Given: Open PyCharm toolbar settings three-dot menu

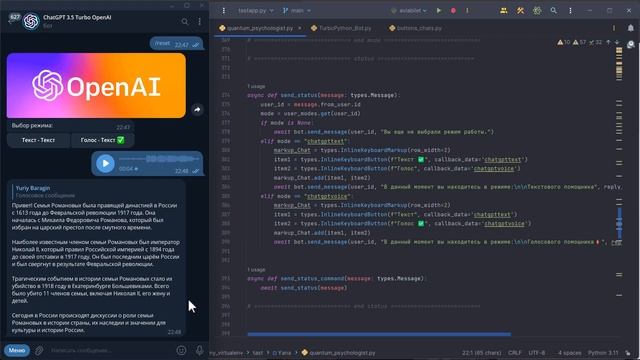Looking at the screenshot, I should coord(570,11).
